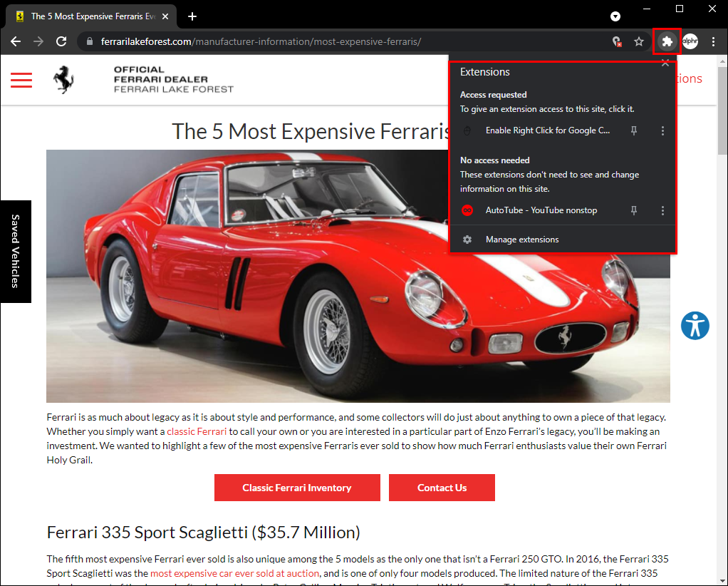Click the Official Ferrari Dealer header text

pos(174,79)
